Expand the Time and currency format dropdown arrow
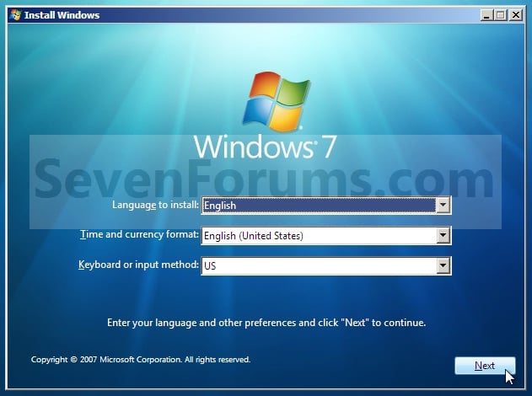 (x=443, y=235)
